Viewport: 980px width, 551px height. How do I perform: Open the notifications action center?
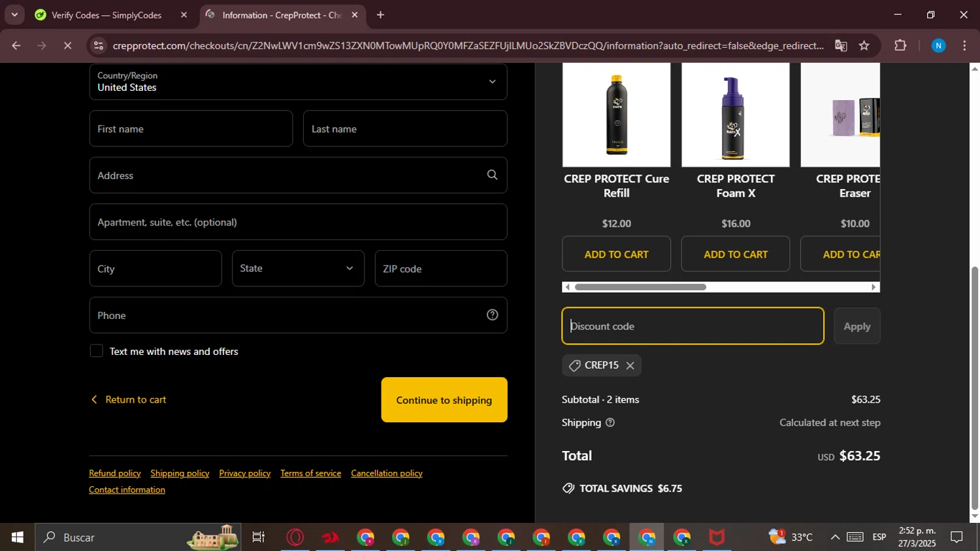[x=956, y=537]
